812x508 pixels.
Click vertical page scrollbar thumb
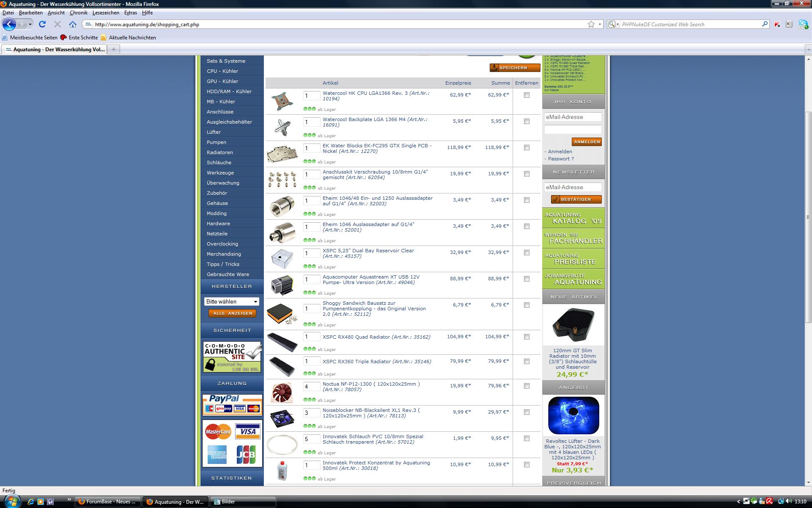(x=808, y=216)
